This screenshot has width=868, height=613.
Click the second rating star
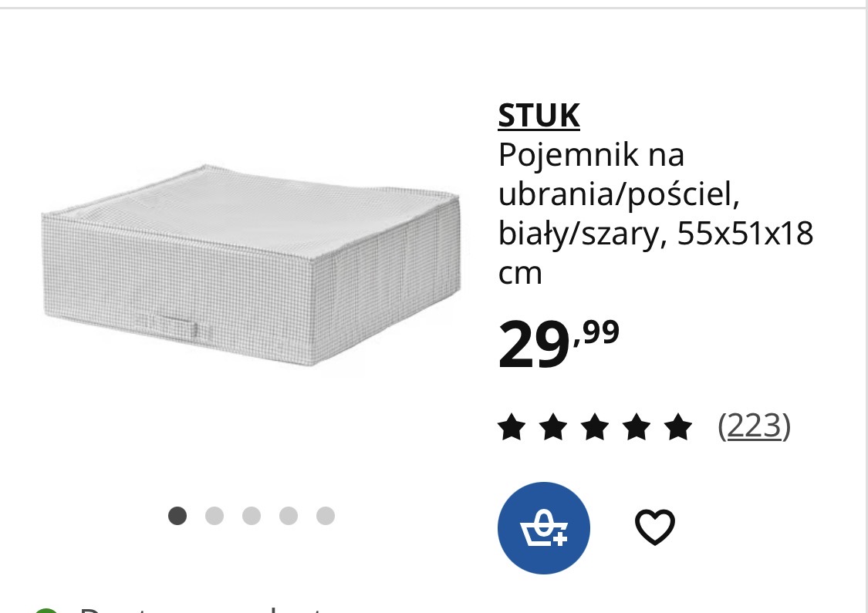(552, 426)
